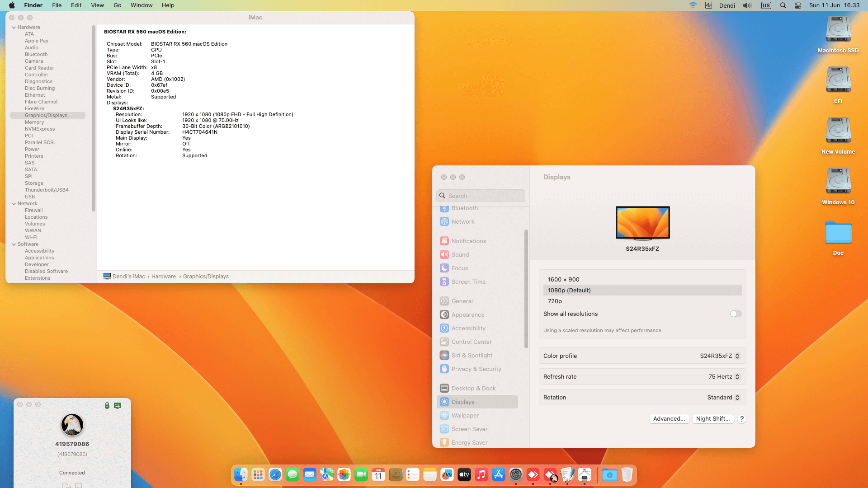Collapse the Software section in System Information

(x=14, y=244)
